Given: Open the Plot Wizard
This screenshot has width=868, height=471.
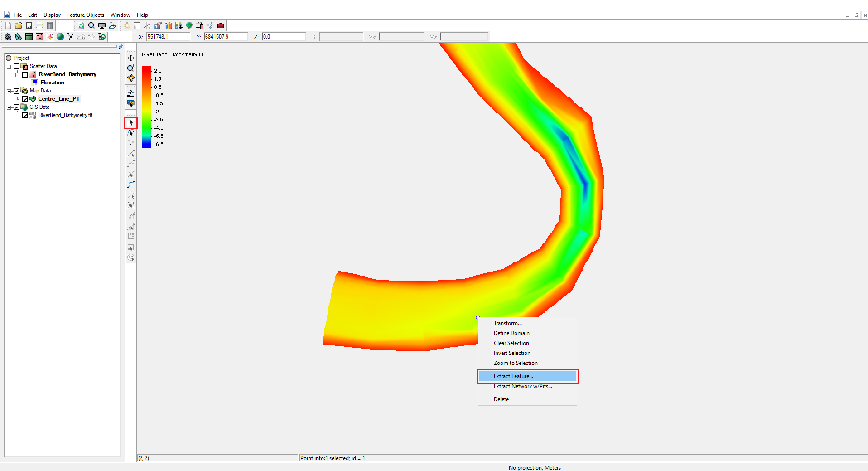Looking at the screenshot, I should pos(168,25).
